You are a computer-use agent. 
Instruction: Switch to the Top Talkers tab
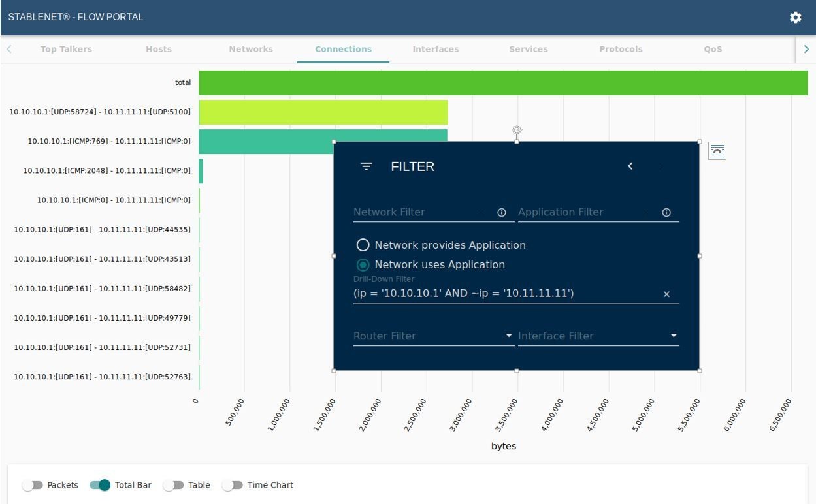coord(66,49)
